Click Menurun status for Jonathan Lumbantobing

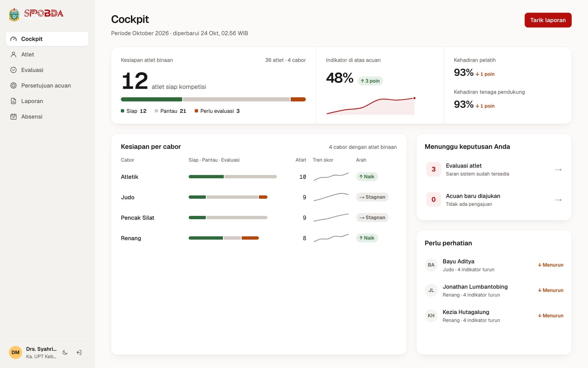(550, 290)
